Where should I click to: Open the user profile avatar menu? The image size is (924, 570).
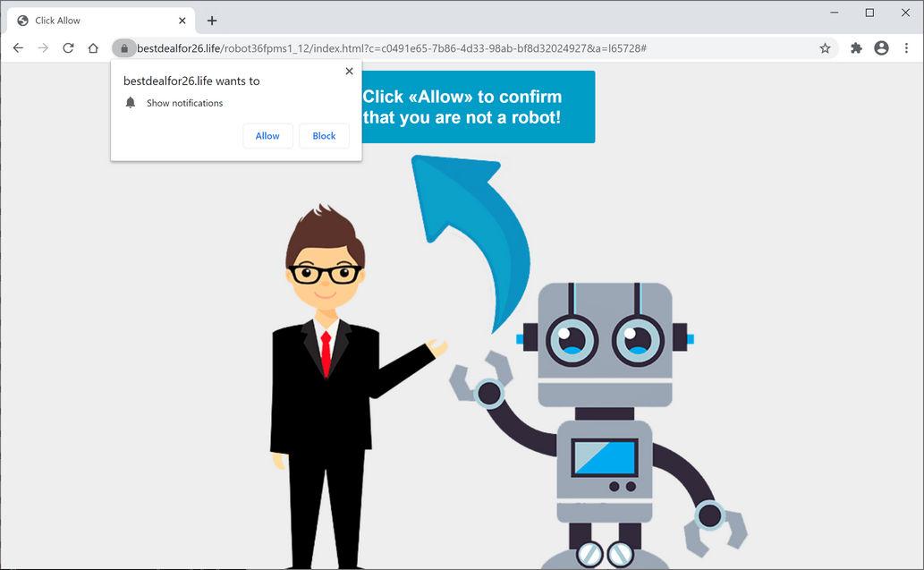(882, 48)
